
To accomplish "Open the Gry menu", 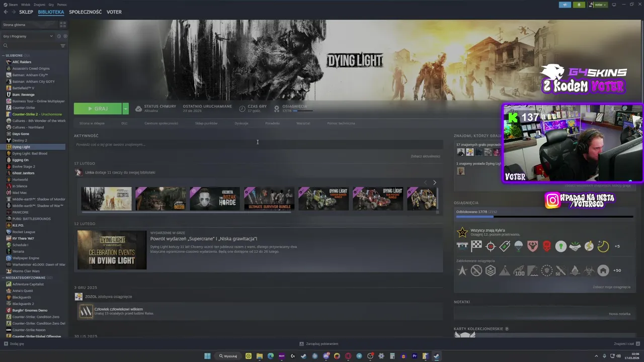I will click(x=51, y=5).
